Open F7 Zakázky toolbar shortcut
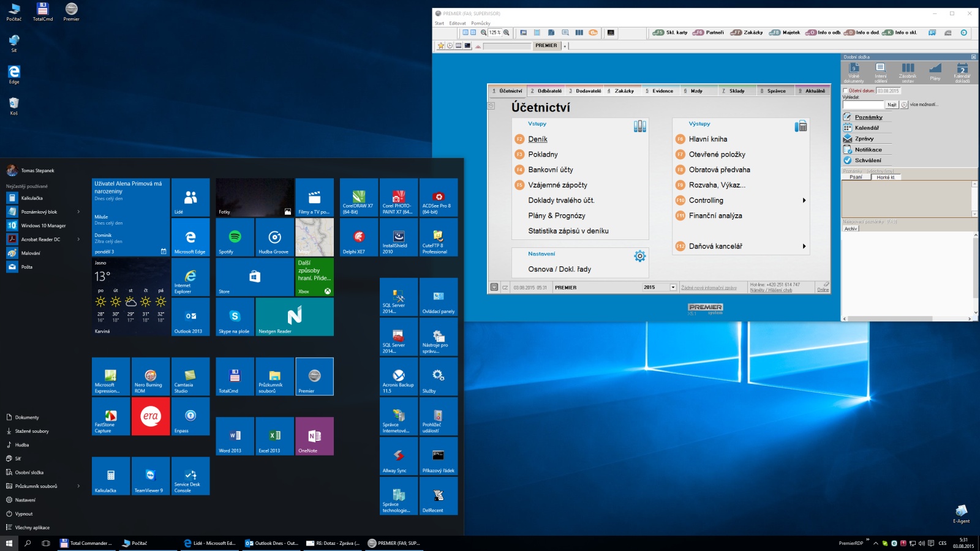Viewport: 980px width, 551px height. [x=746, y=32]
